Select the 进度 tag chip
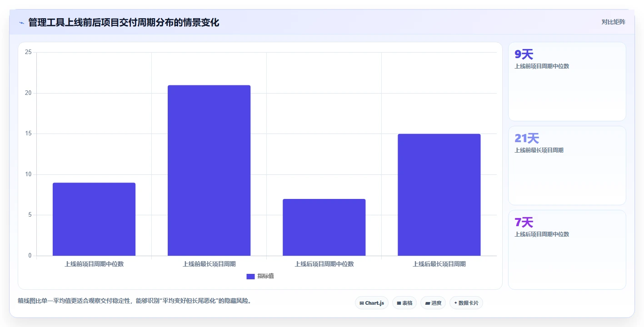 433,303
